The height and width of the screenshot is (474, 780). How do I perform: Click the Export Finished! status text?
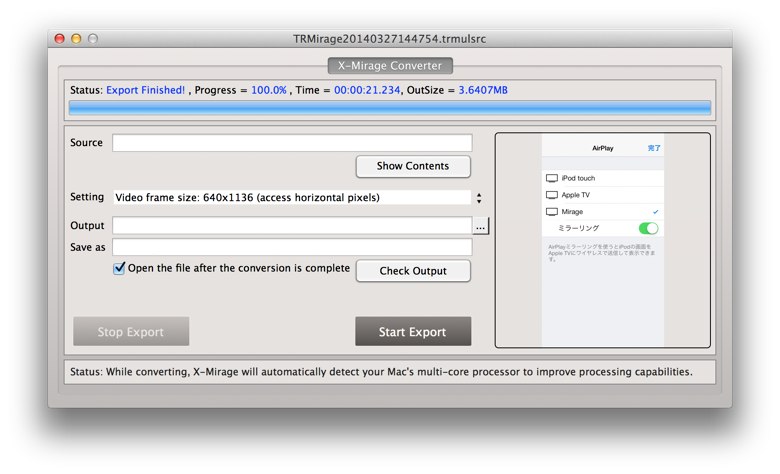tap(145, 90)
